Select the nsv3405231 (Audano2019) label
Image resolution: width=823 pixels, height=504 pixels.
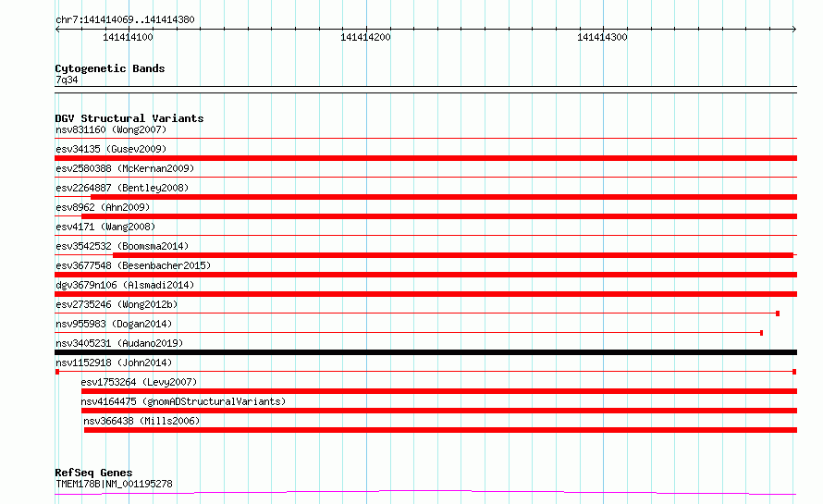(119, 343)
